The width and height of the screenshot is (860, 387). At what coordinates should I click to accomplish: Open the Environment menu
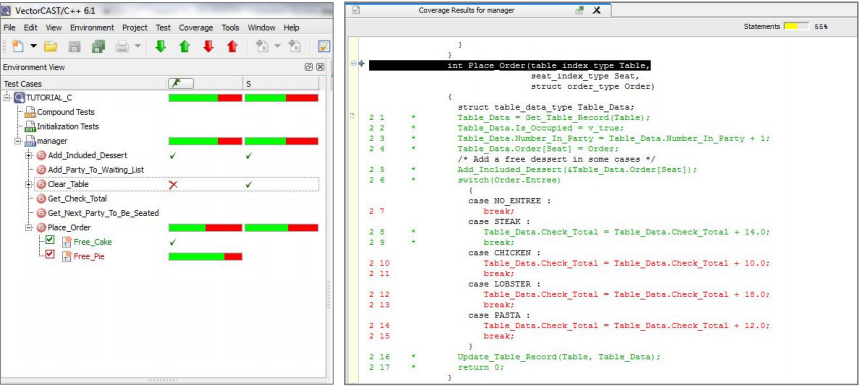(x=92, y=27)
